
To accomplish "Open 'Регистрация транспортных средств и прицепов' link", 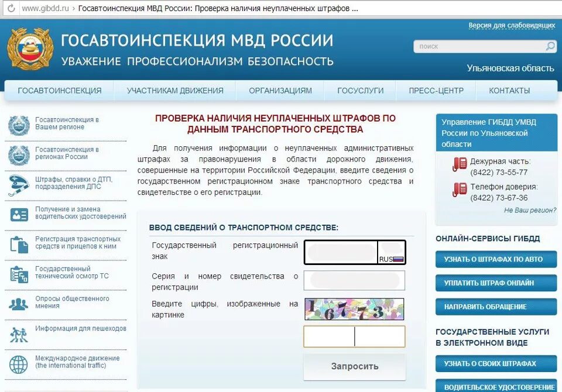I will coord(78,243).
